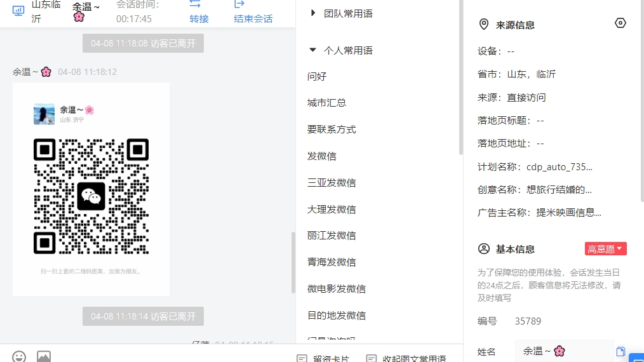Click the copy icon next to 姓名 field
The height and width of the screenshot is (362, 644).
[621, 351]
